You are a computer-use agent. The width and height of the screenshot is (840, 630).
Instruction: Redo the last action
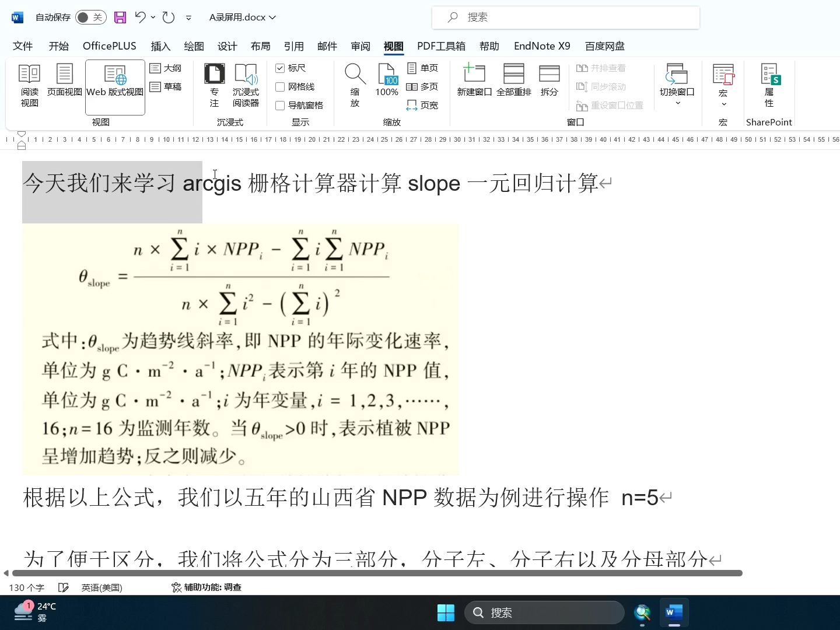[x=169, y=17]
